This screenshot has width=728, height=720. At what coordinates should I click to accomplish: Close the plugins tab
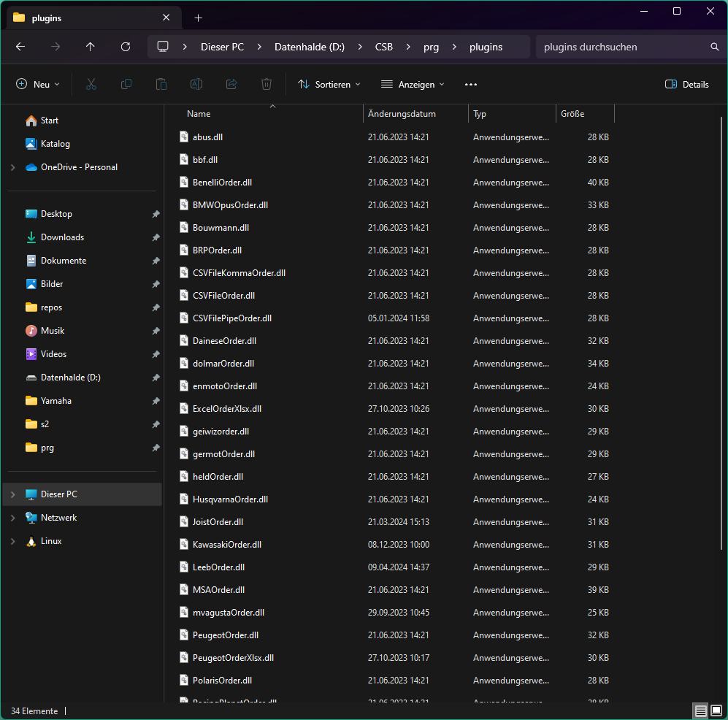coord(166,18)
